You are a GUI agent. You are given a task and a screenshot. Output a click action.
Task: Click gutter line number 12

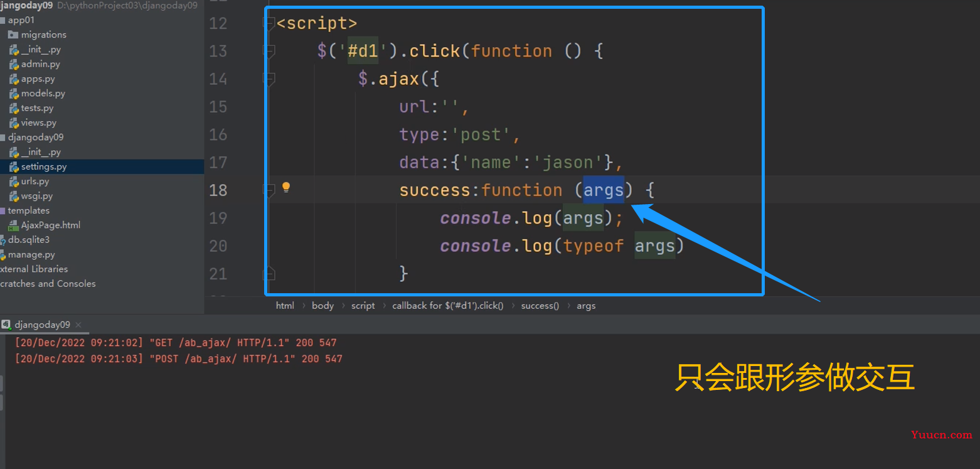pyautogui.click(x=218, y=23)
